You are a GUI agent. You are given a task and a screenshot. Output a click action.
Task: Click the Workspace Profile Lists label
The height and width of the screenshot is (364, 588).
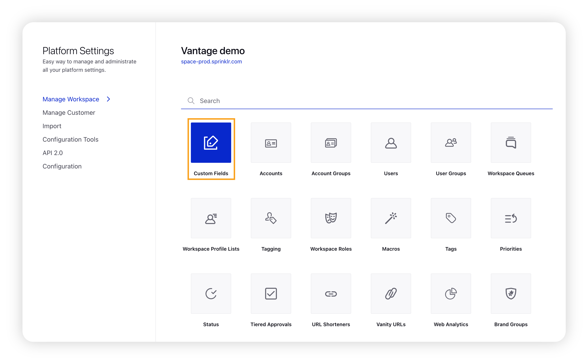pos(211,249)
